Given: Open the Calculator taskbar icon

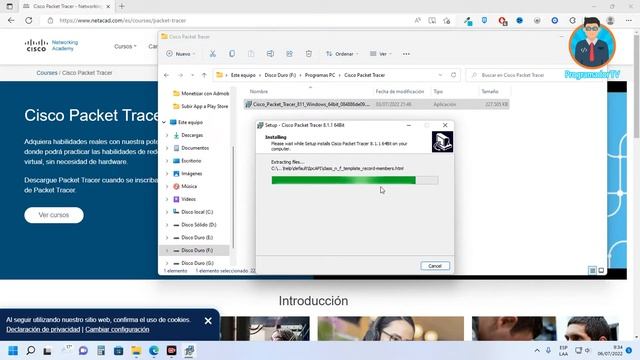Looking at the screenshot, I should [x=101, y=351].
